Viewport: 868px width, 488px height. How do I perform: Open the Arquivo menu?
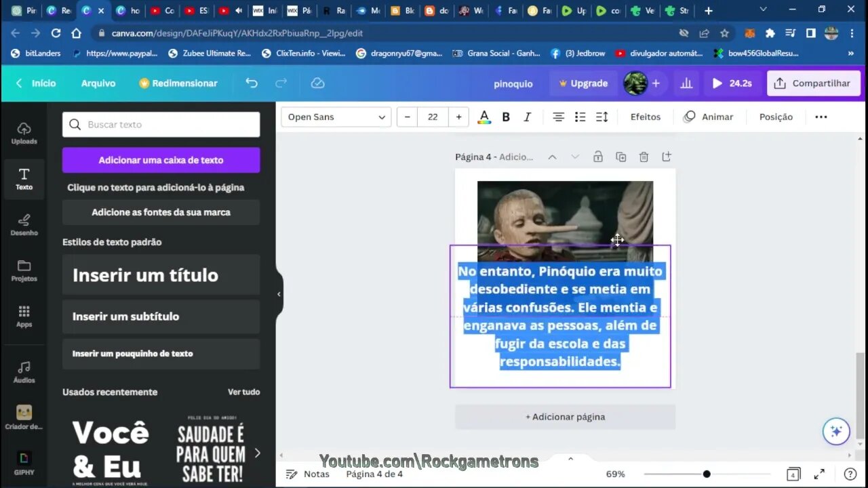[98, 83]
